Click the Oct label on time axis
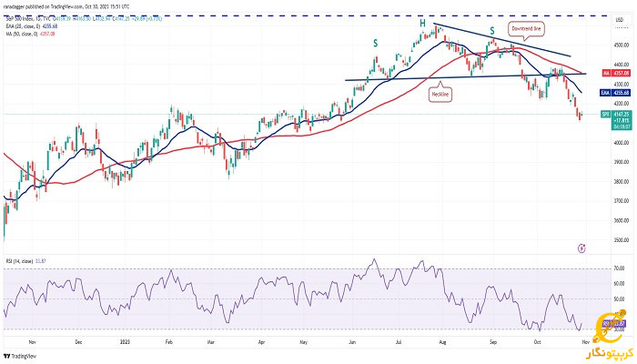This screenshot has height=364, width=637. point(537,342)
